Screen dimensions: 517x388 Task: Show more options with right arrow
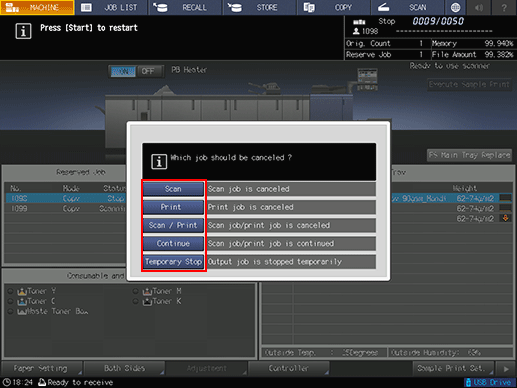506,369
